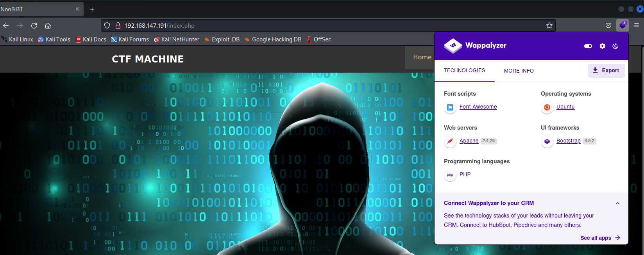The height and width of the screenshot is (255, 644).
Task: Switch to the MORE INFO tab
Action: pyautogui.click(x=519, y=71)
